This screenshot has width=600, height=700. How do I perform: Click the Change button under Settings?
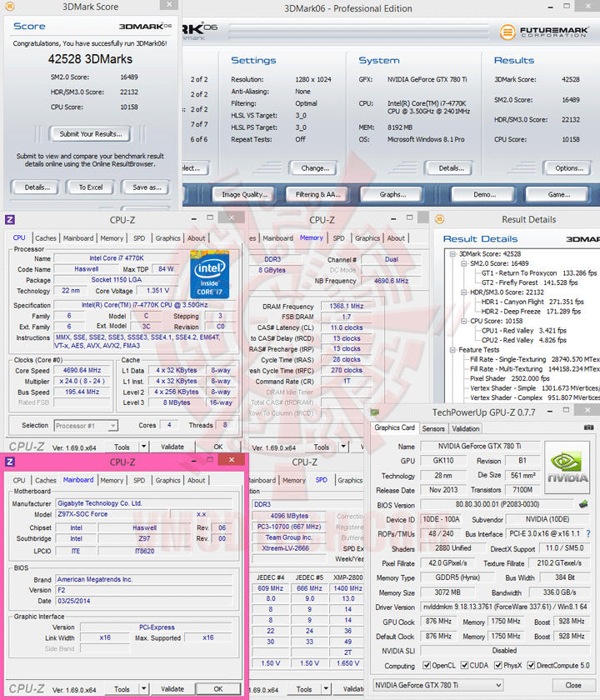pyautogui.click(x=315, y=168)
